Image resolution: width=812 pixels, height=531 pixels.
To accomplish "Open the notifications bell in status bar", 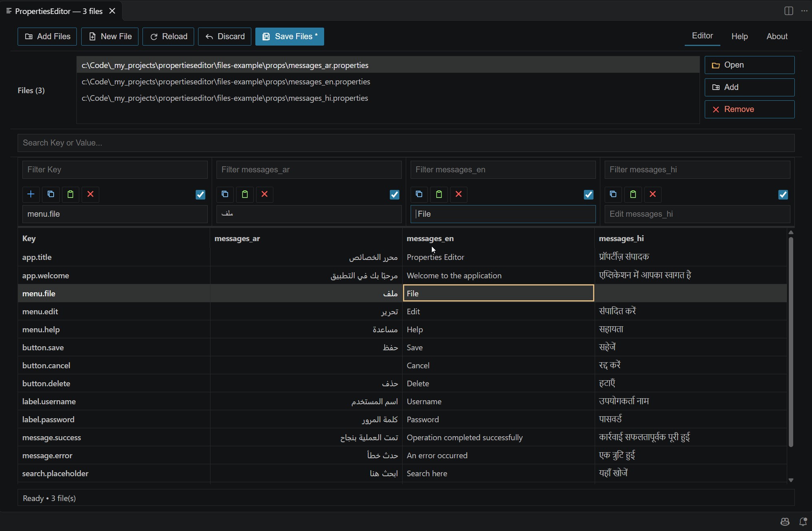I will pos(803,521).
